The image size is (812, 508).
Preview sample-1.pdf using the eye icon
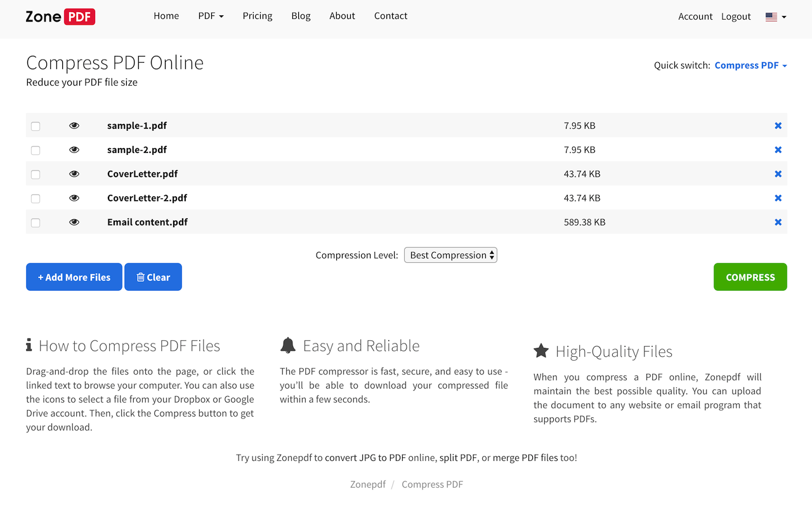pos(74,125)
